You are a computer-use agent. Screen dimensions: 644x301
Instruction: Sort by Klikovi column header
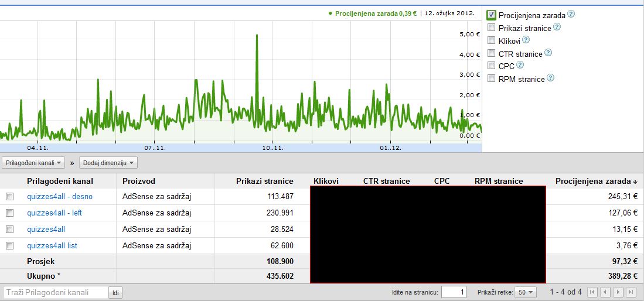click(x=326, y=181)
